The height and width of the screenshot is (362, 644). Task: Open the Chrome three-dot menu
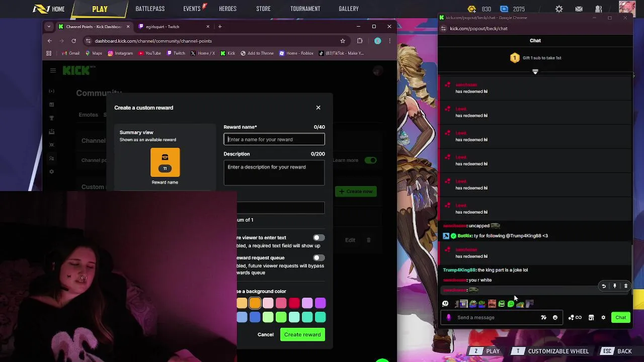(x=389, y=41)
